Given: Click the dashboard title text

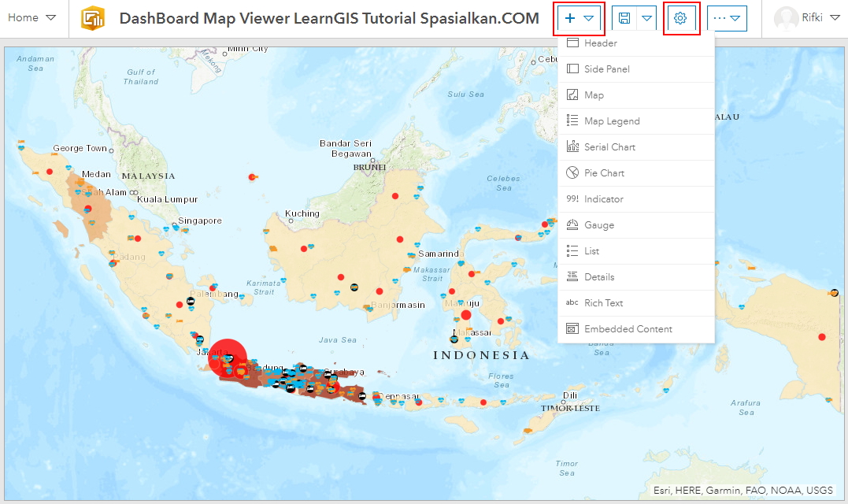Looking at the screenshot, I should point(329,18).
